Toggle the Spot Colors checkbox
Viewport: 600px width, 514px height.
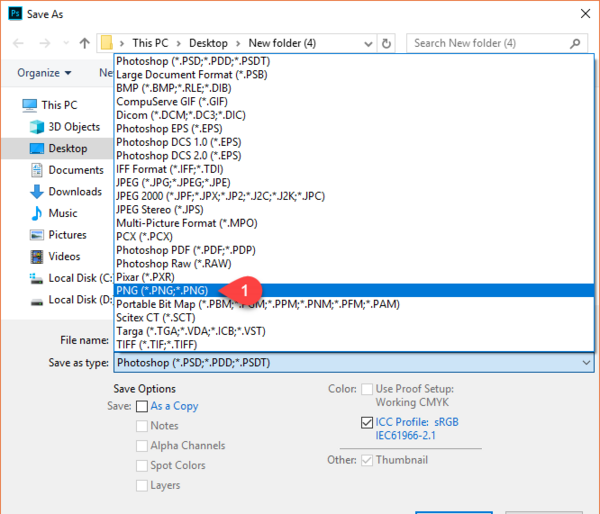point(142,466)
